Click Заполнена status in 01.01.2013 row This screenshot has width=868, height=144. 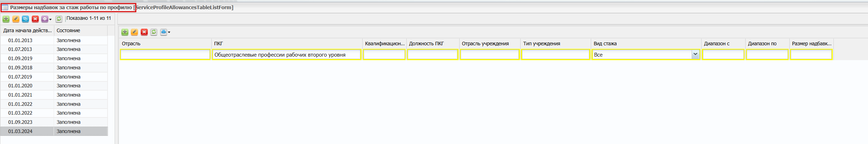68,40
